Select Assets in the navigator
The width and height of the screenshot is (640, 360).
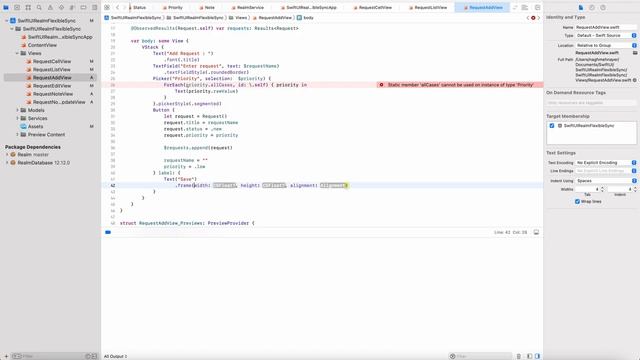tap(36, 127)
